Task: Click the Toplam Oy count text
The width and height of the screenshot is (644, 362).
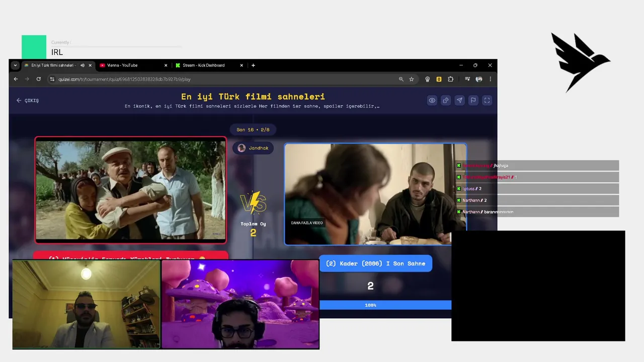Action: [x=253, y=224]
